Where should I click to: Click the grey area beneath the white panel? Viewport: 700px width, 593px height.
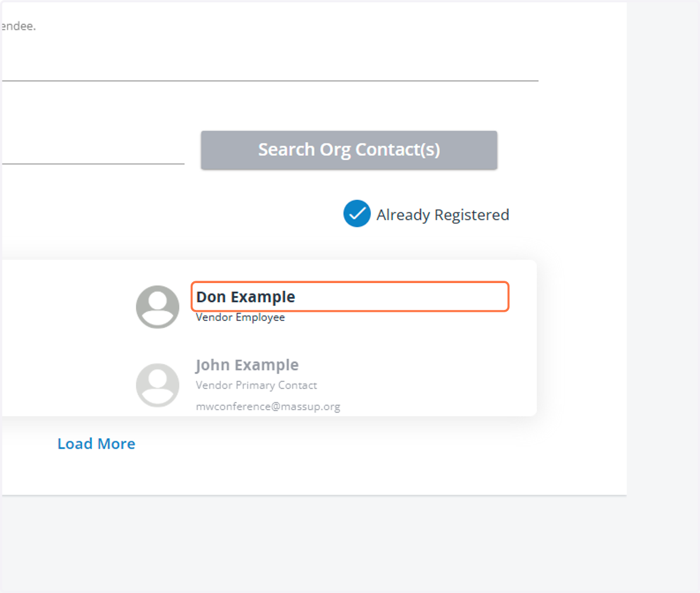tap(350, 543)
